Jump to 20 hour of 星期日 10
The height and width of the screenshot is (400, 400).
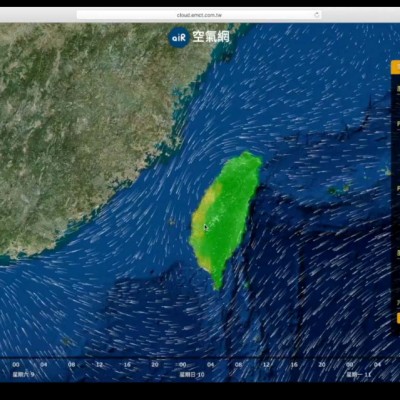[322, 365]
